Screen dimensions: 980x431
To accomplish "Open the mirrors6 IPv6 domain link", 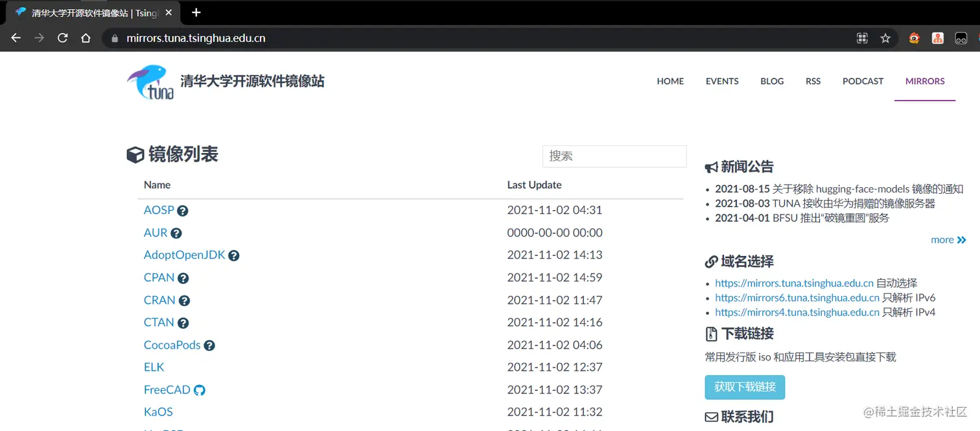I will (x=797, y=298).
